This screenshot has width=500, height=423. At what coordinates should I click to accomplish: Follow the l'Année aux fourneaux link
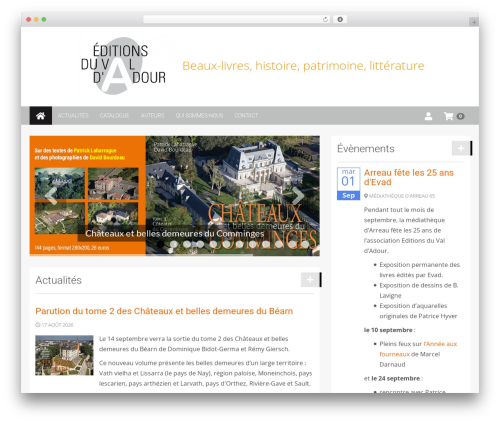[x=418, y=349]
